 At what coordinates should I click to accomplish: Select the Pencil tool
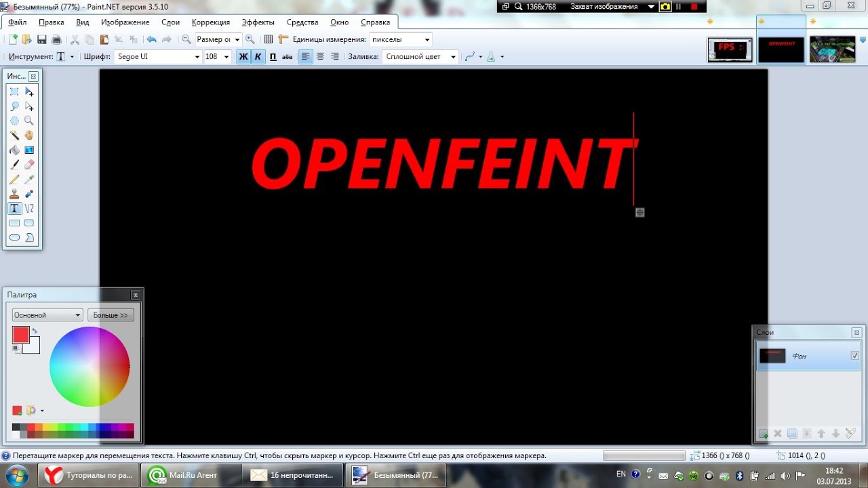pyautogui.click(x=14, y=180)
